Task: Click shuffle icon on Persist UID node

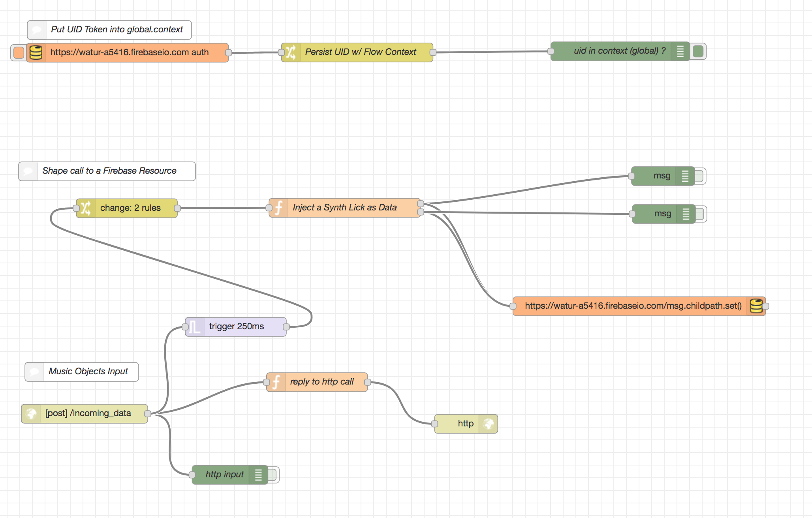Action: (291, 52)
